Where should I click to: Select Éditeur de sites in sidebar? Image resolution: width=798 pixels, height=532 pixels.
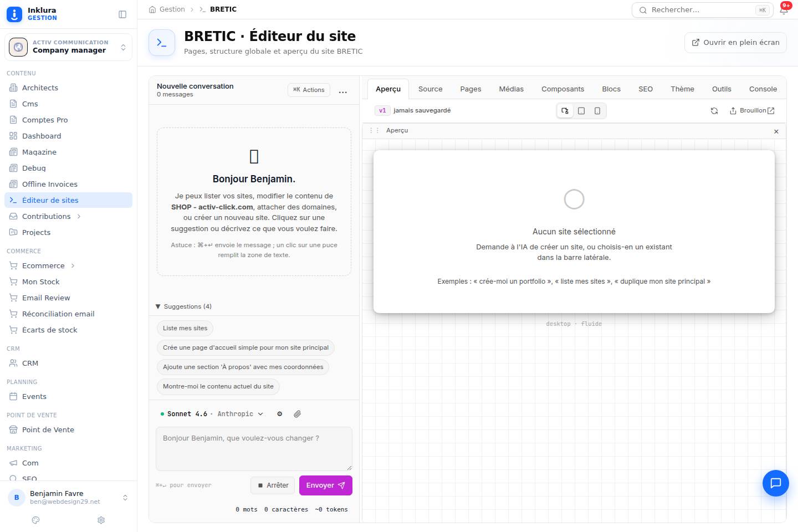[x=68, y=200]
